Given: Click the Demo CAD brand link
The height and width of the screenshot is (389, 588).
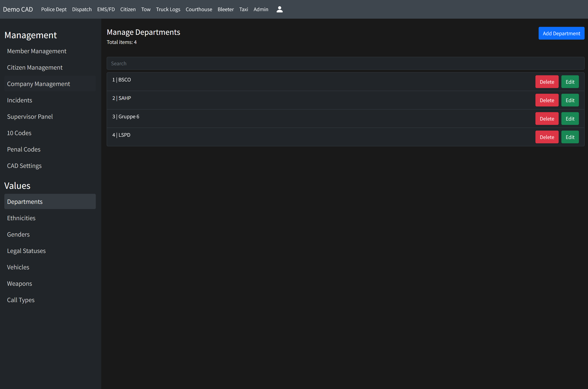Looking at the screenshot, I should click(18, 9).
